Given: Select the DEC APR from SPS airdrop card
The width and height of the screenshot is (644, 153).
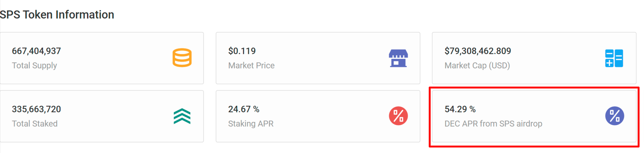Looking at the screenshot, I should pyautogui.click(x=534, y=116).
